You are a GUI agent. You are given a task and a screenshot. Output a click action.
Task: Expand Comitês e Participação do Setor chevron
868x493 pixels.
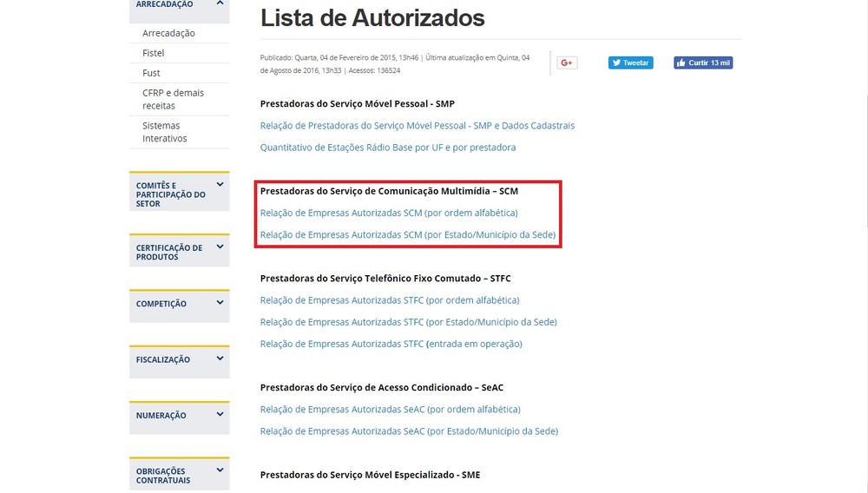coord(220,184)
